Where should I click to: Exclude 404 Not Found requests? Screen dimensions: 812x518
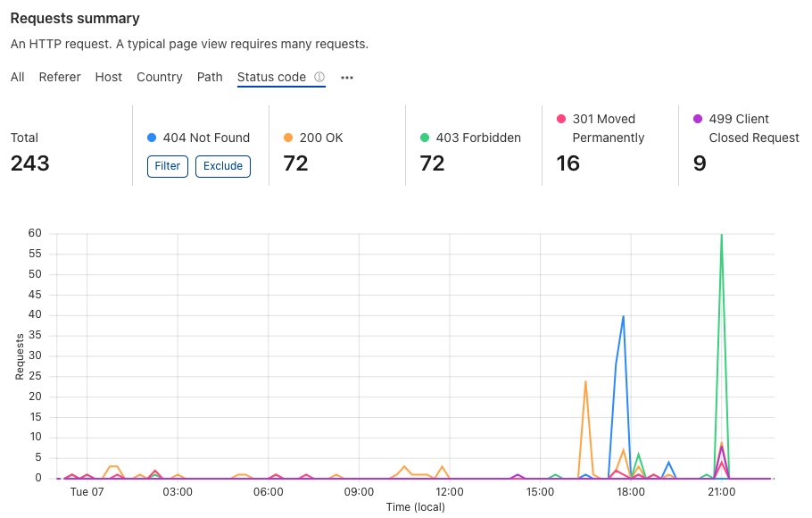pos(223,166)
